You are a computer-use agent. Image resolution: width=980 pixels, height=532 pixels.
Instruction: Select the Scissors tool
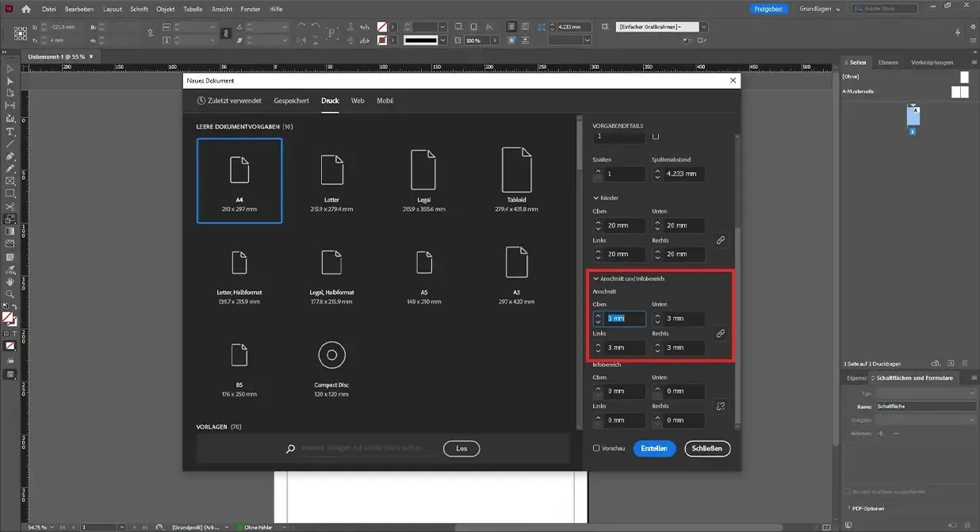10,205
